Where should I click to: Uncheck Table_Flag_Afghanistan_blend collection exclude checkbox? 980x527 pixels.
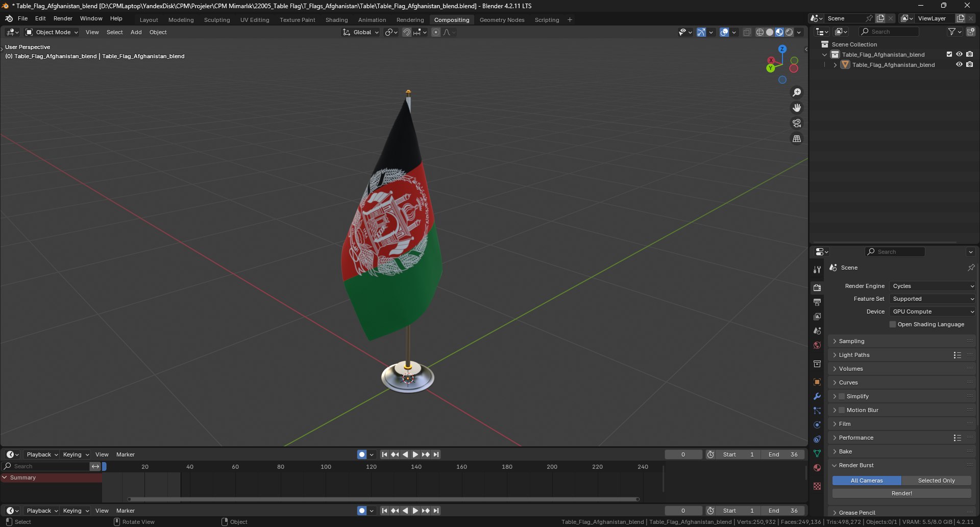949,54
